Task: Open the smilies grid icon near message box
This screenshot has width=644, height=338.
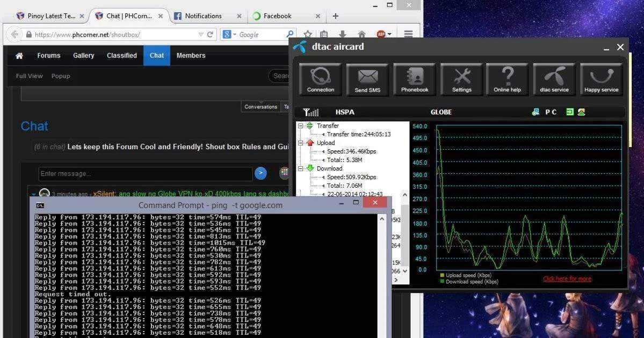Action: pos(284,173)
